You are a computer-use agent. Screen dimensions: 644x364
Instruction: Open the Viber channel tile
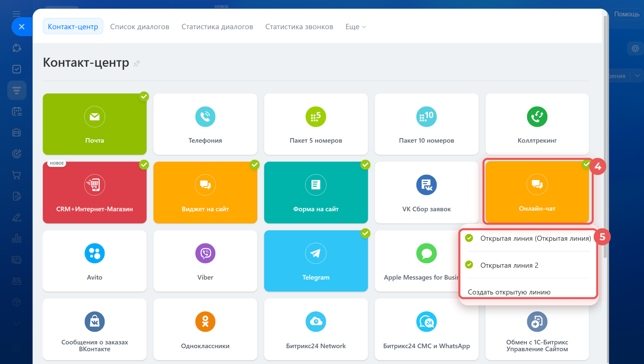tap(205, 261)
